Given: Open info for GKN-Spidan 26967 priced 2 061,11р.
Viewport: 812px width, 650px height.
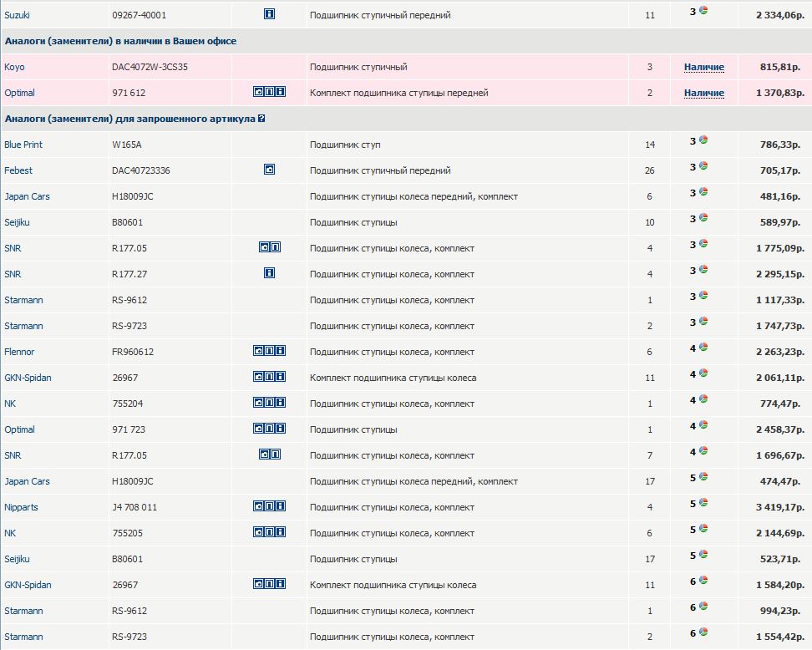Looking at the screenshot, I should click(x=280, y=377).
